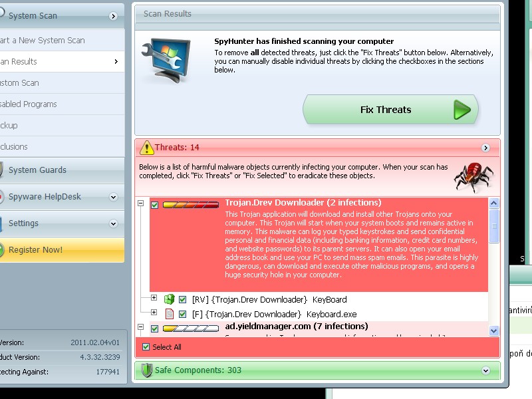Click the "Scan Results" panel title text
This screenshot has height=399, width=532.
(168, 14)
